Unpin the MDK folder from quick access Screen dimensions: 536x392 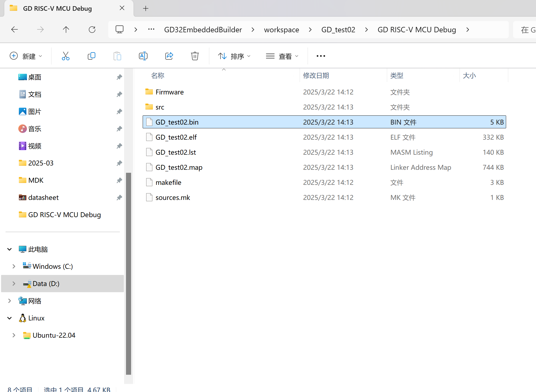click(x=119, y=180)
